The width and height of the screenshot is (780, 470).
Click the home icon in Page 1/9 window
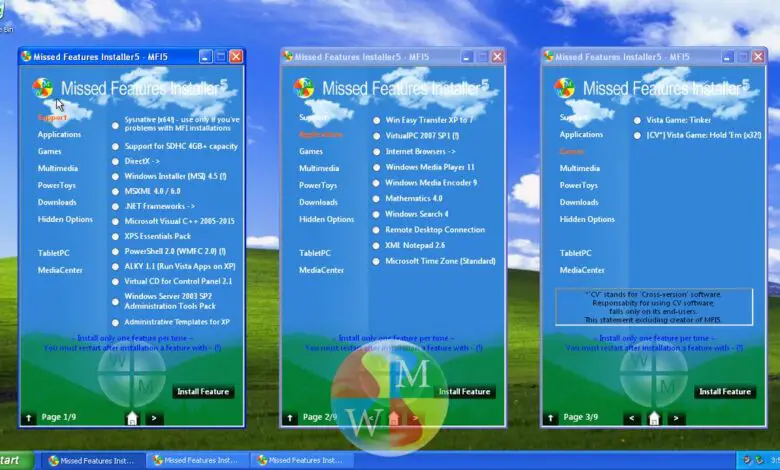point(132,418)
